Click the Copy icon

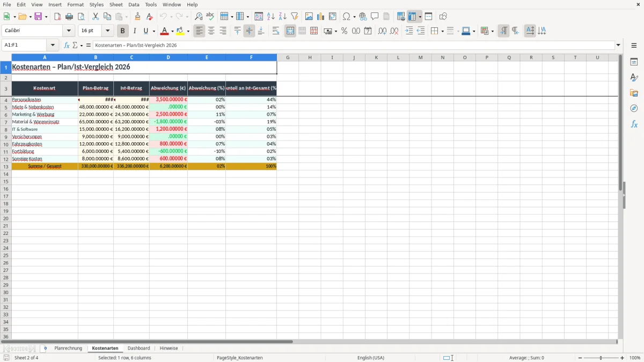coord(107,17)
